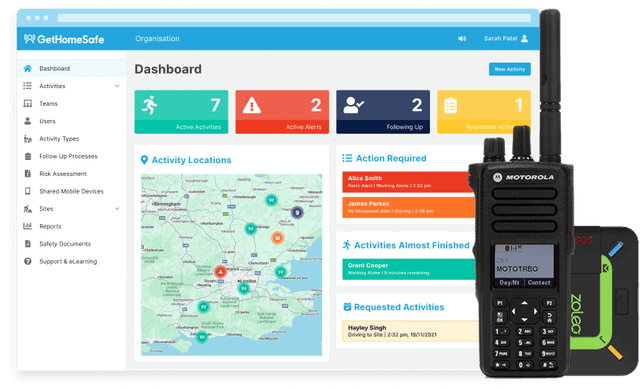Screen dimensions: 640x388
Task: Click the Sites icon in sidebar
Action: tap(27, 208)
